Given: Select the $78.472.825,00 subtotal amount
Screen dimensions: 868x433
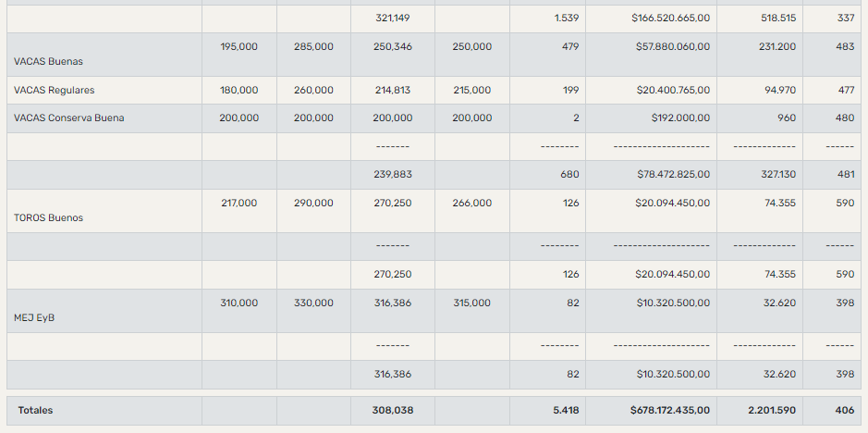Looking at the screenshot, I should pyautogui.click(x=673, y=174).
